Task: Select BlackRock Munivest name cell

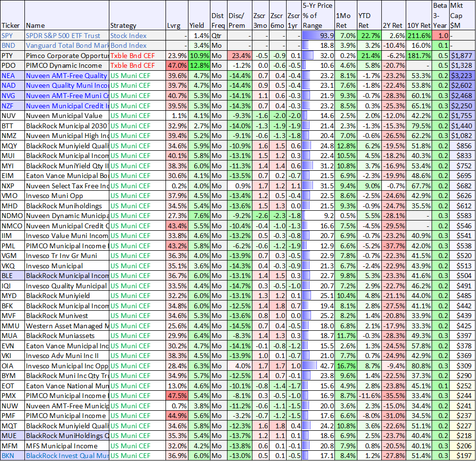Action: tap(67, 316)
